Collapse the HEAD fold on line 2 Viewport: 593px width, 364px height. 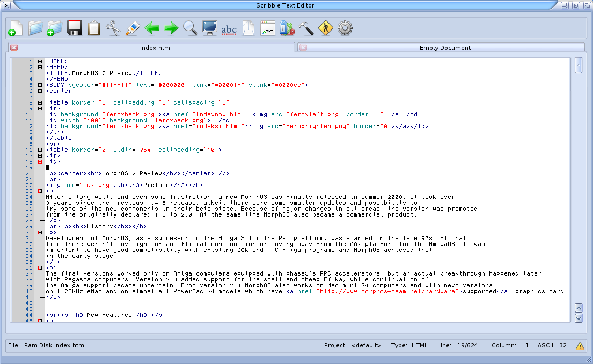coord(40,67)
